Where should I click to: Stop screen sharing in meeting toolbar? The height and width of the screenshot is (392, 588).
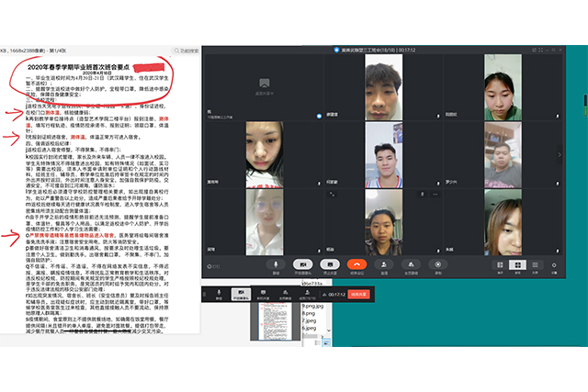[327, 264]
